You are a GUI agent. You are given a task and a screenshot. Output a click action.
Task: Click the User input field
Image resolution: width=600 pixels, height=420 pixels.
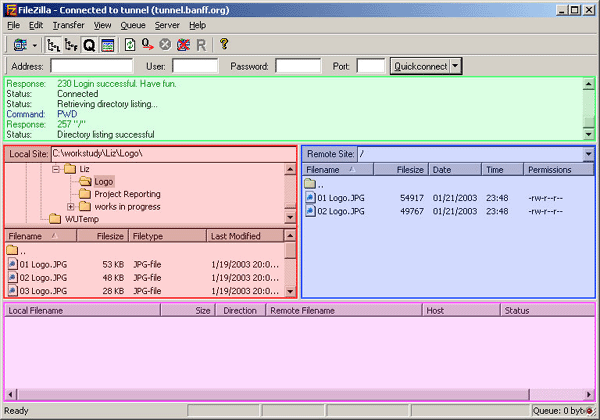click(x=195, y=66)
